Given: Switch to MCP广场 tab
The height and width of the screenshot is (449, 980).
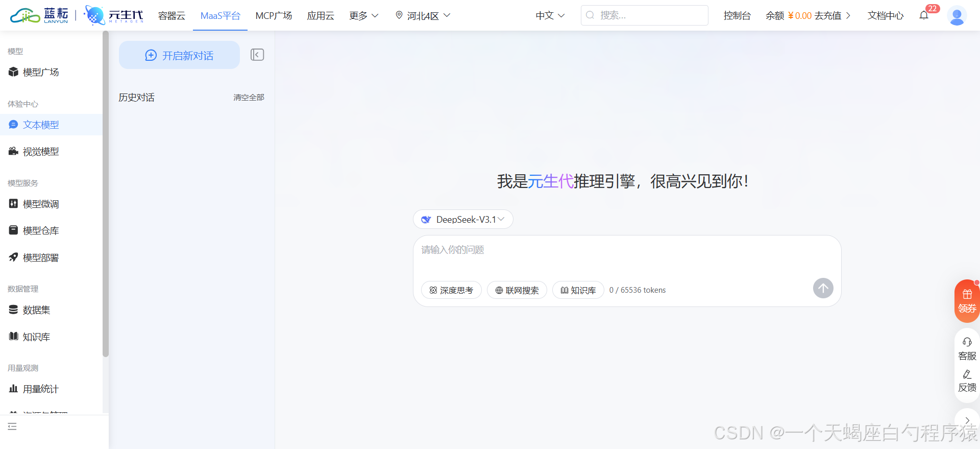Looking at the screenshot, I should [274, 15].
